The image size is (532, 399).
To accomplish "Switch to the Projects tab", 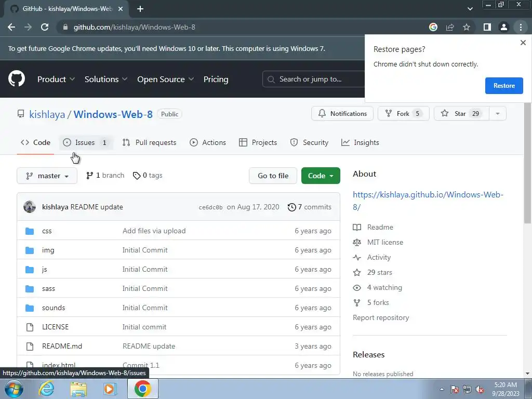I will (258, 142).
